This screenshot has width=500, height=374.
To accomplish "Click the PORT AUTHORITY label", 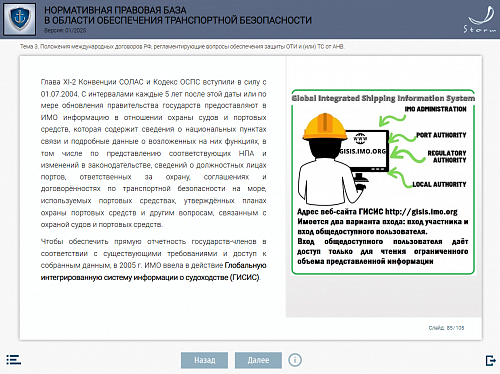I will tap(441, 135).
